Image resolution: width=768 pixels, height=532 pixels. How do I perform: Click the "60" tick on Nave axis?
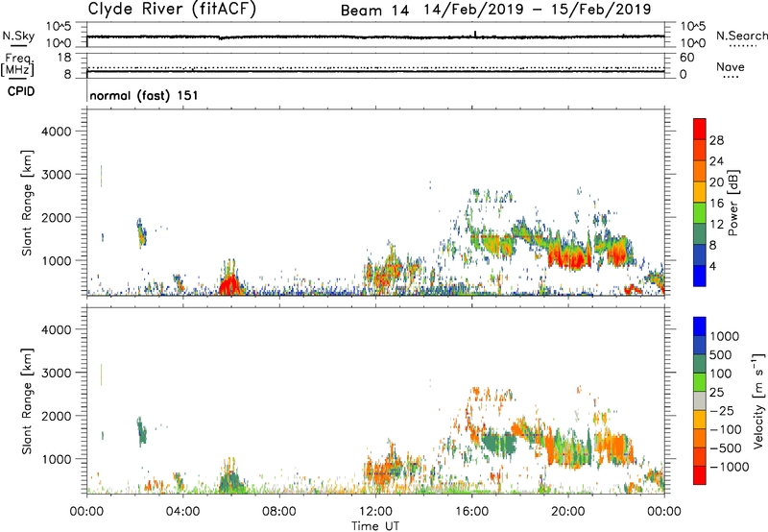pyautogui.click(x=686, y=58)
